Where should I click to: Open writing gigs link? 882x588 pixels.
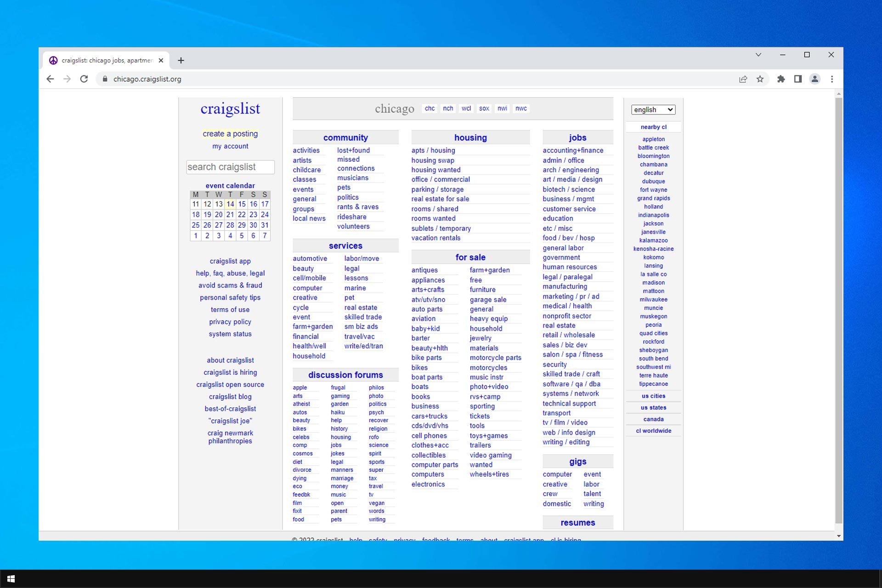click(594, 504)
